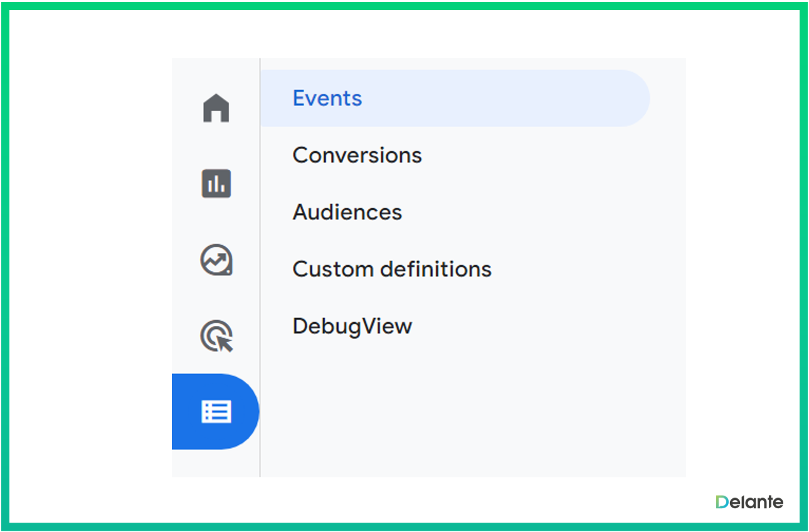Screen dimensions: 809x532
Task: Launch DebugView from the menu
Action: (352, 326)
